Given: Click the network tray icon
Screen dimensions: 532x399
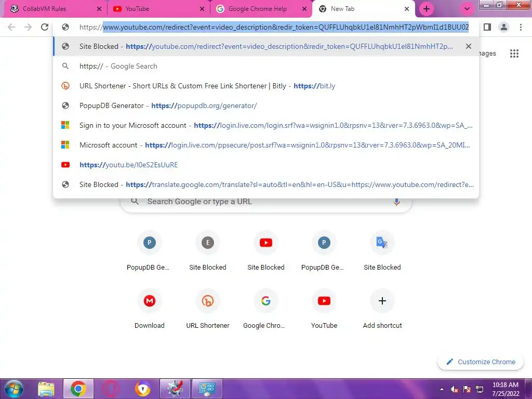Looking at the screenshot, I should (x=480, y=389).
